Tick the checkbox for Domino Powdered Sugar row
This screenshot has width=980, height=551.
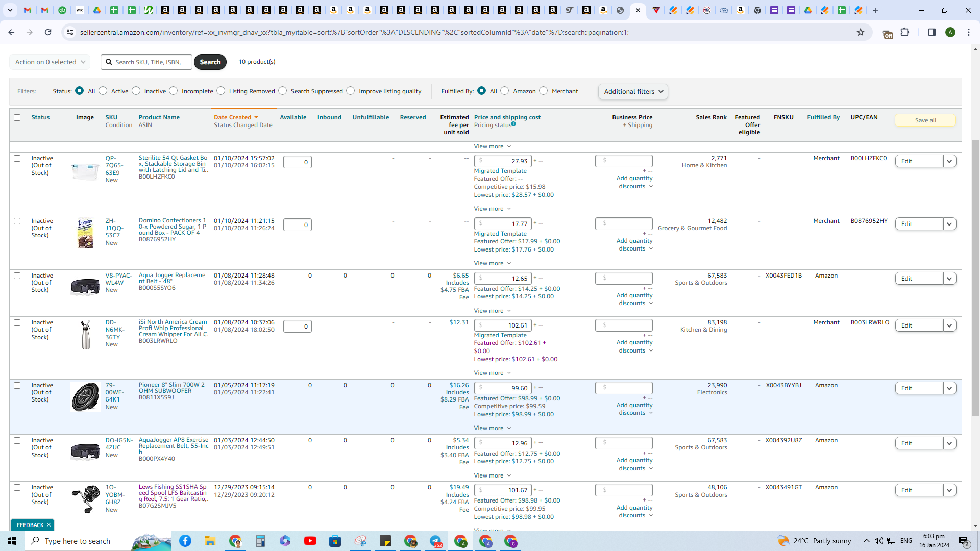pos(17,221)
